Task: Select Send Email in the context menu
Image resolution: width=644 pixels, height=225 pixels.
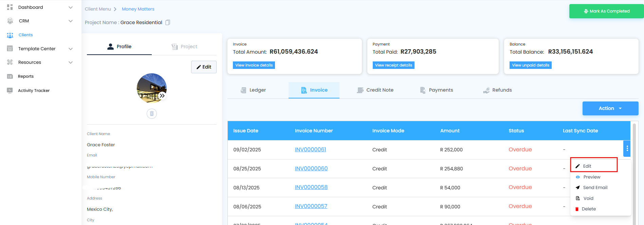Action: click(601, 187)
